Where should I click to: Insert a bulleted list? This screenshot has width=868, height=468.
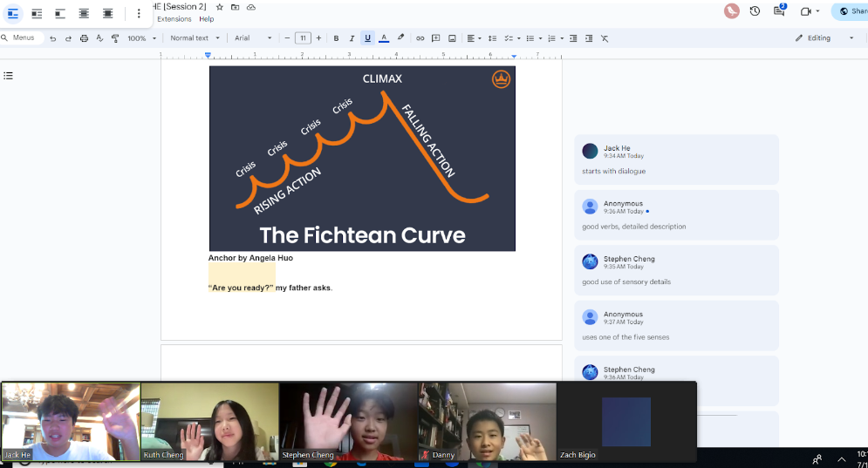pos(530,38)
